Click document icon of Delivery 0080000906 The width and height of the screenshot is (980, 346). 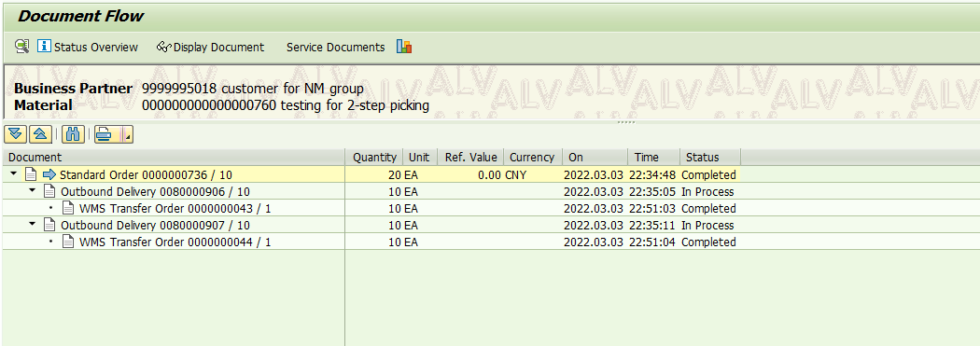49,192
